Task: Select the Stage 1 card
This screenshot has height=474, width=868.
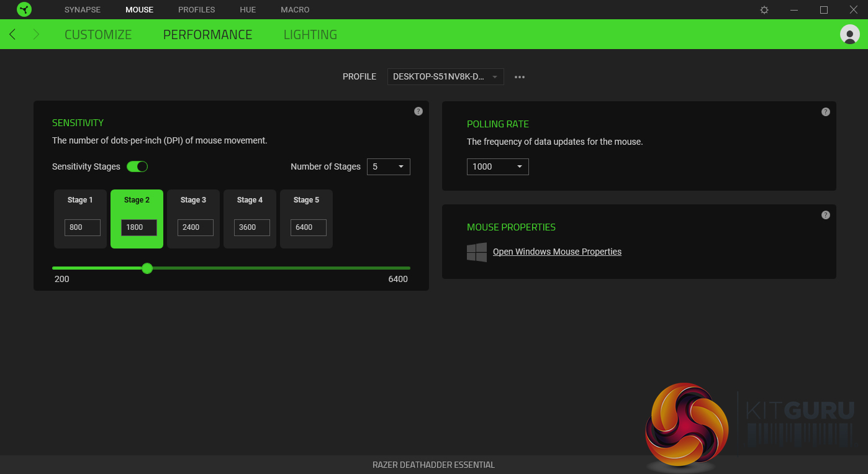Action: tap(80, 219)
